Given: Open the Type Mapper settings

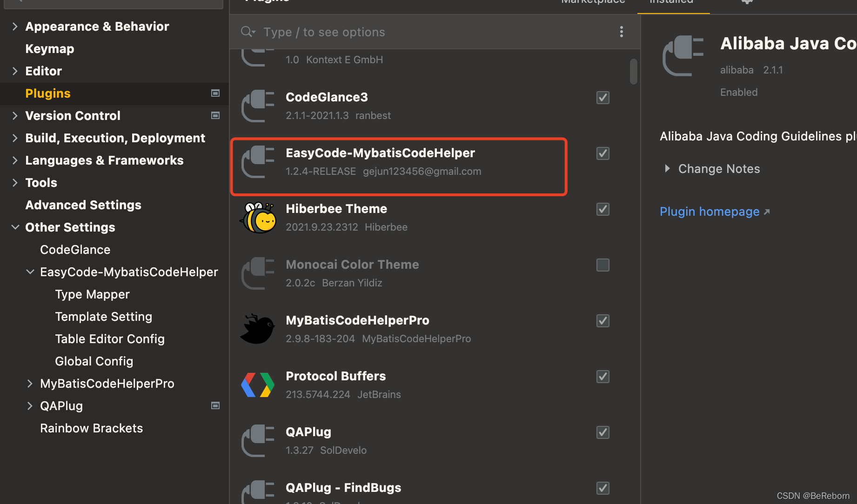Looking at the screenshot, I should (x=92, y=294).
